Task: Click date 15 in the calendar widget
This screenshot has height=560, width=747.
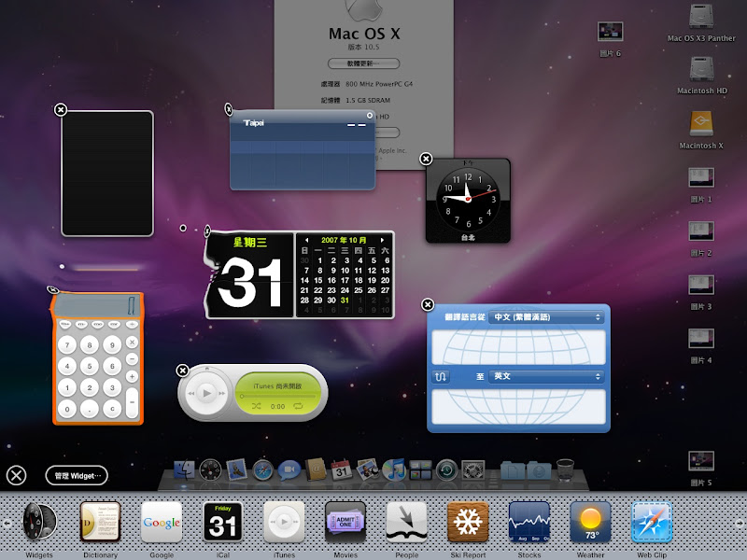Action: pos(317,281)
